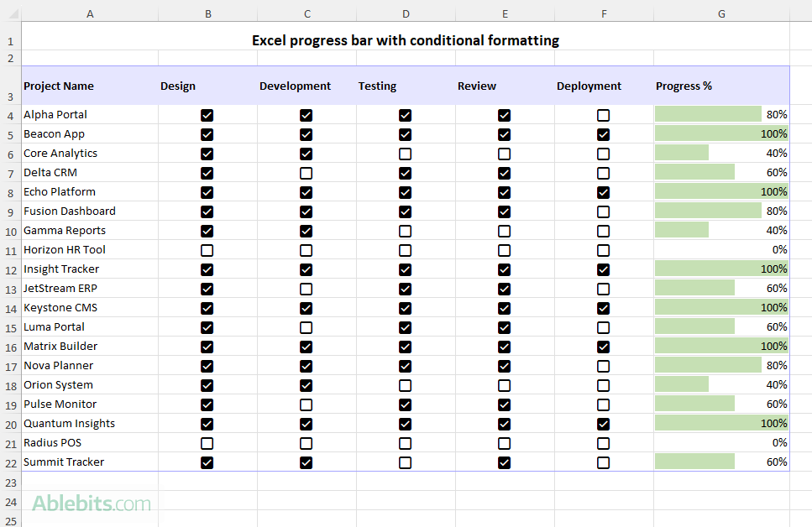Check the Design checkbox for Horizon HR Tool

(x=207, y=249)
